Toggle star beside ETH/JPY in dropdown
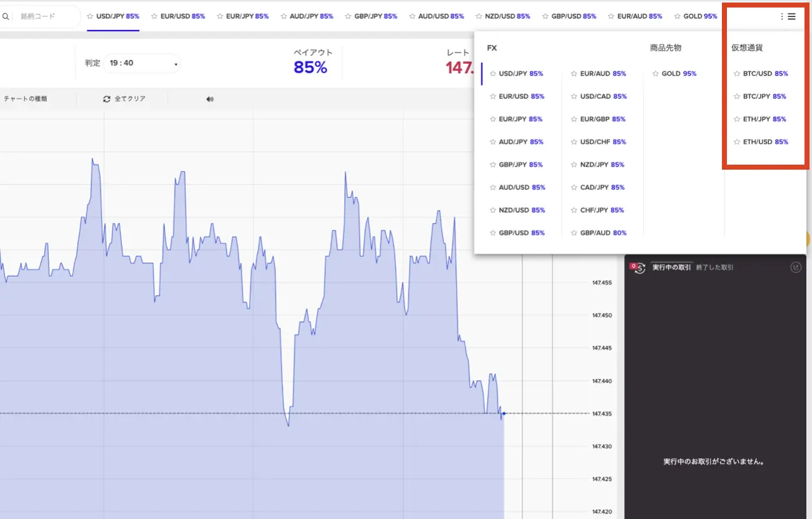Viewport: 812px width, 519px height. [x=737, y=119]
